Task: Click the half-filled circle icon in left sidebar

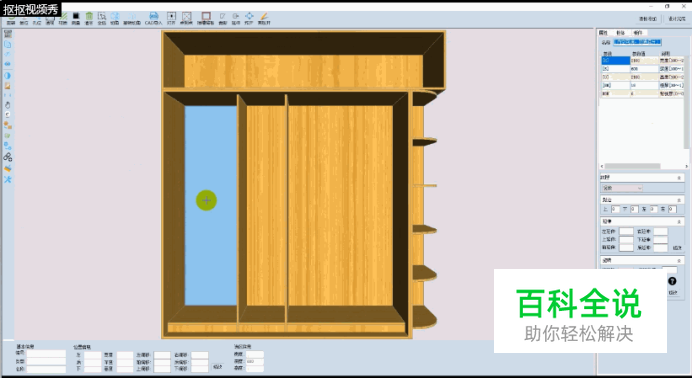Action: pos(8,75)
